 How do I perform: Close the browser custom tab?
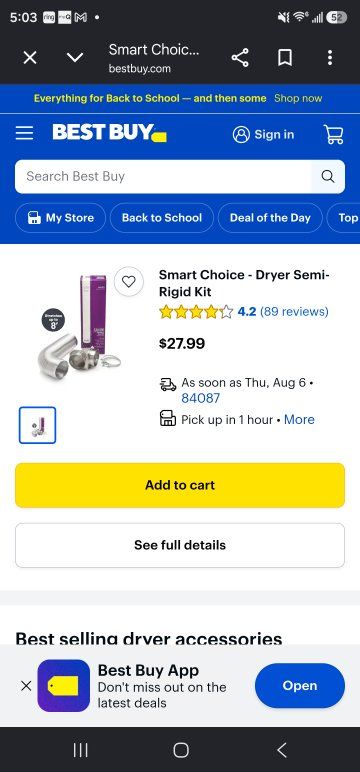click(x=30, y=58)
